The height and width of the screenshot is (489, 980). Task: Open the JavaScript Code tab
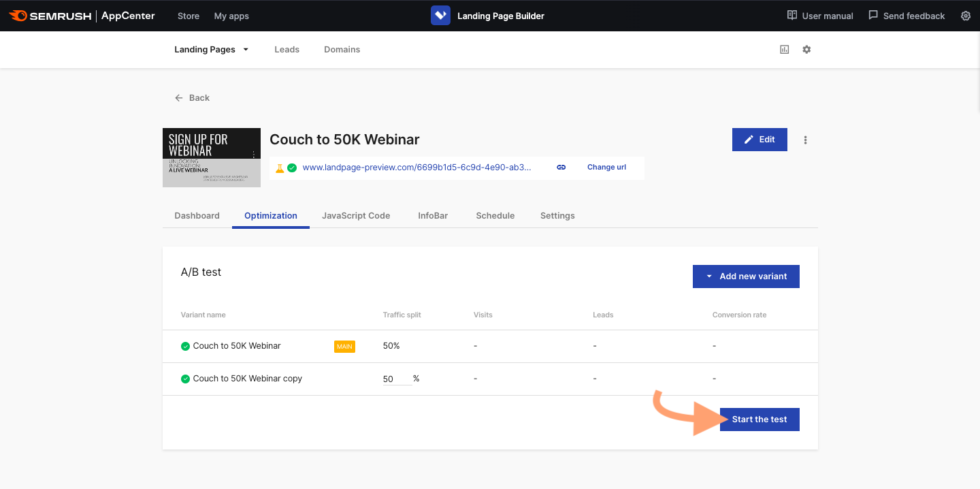(x=356, y=215)
